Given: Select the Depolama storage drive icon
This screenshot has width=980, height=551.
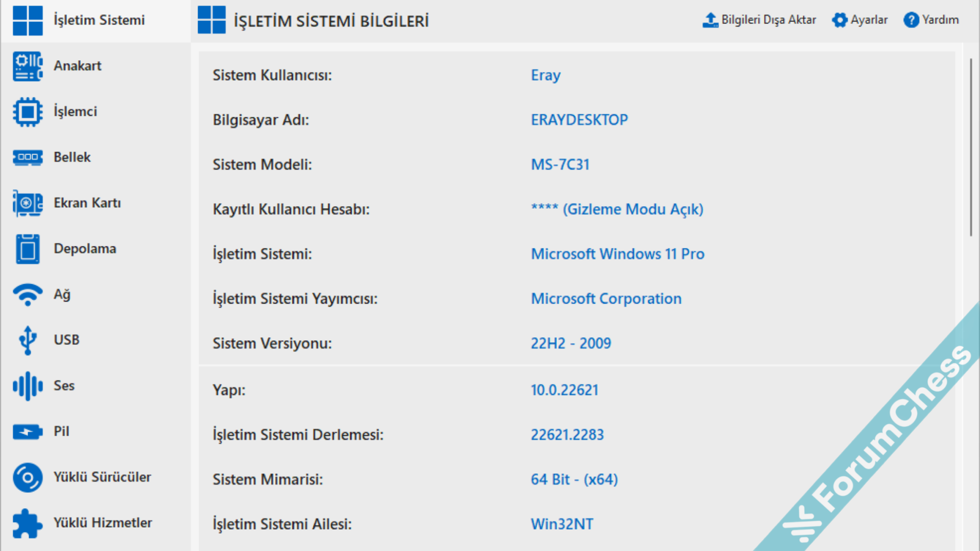Looking at the screenshot, I should (x=28, y=249).
